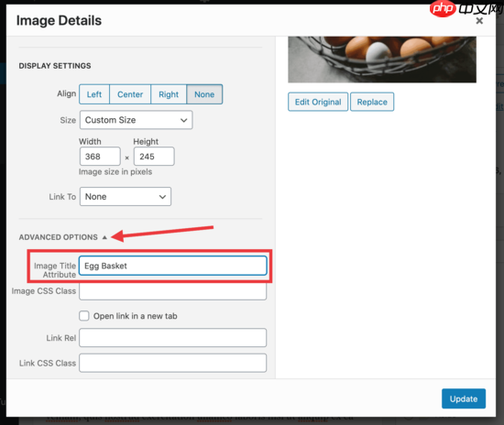
Task: Click the Replace image button
Action: 372,103
